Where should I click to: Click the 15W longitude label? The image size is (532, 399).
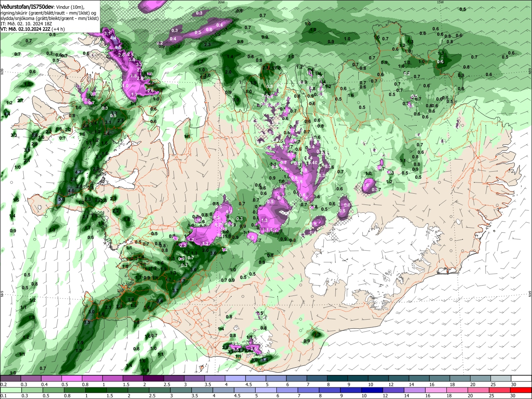440,2
